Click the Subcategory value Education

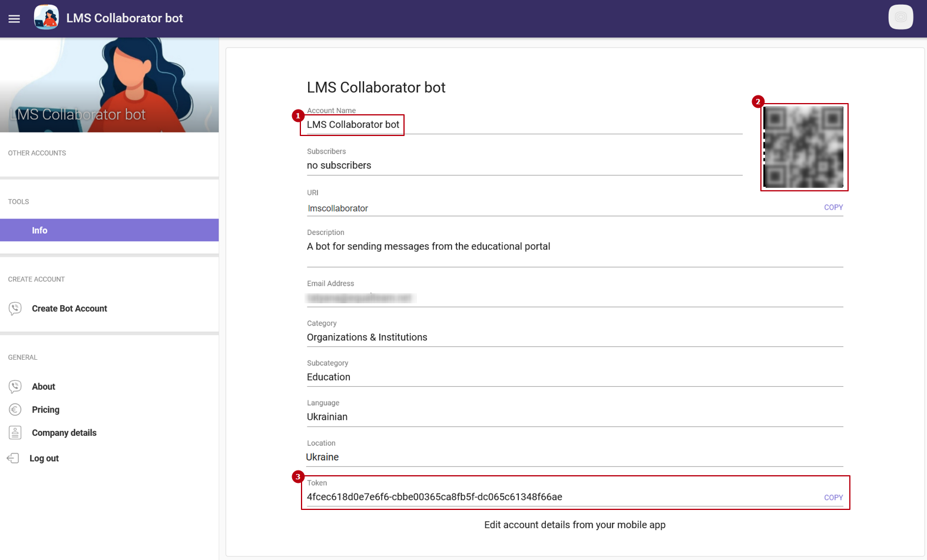coord(329,377)
